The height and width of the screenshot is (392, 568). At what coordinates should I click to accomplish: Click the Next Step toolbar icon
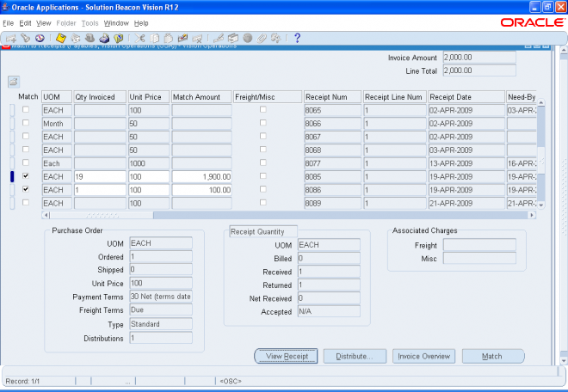point(76,38)
